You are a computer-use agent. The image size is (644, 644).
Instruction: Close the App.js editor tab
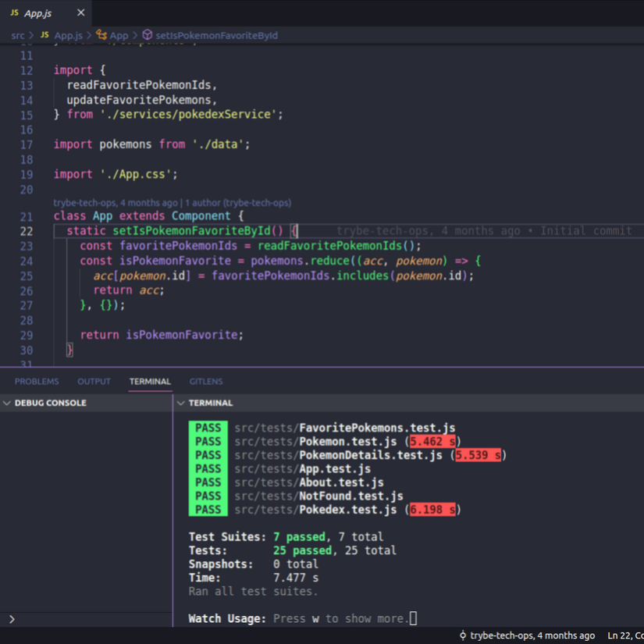pos(81,12)
